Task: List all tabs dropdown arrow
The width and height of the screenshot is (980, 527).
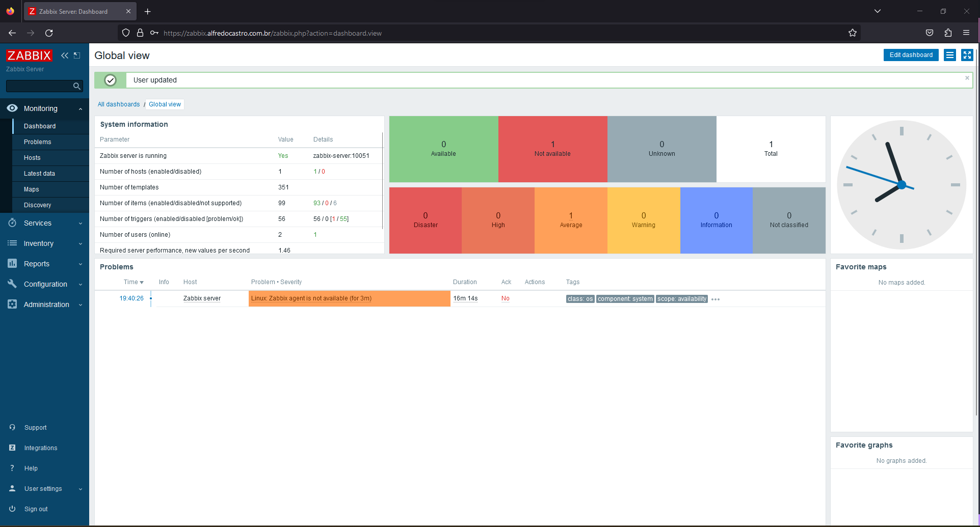Action: [878, 11]
